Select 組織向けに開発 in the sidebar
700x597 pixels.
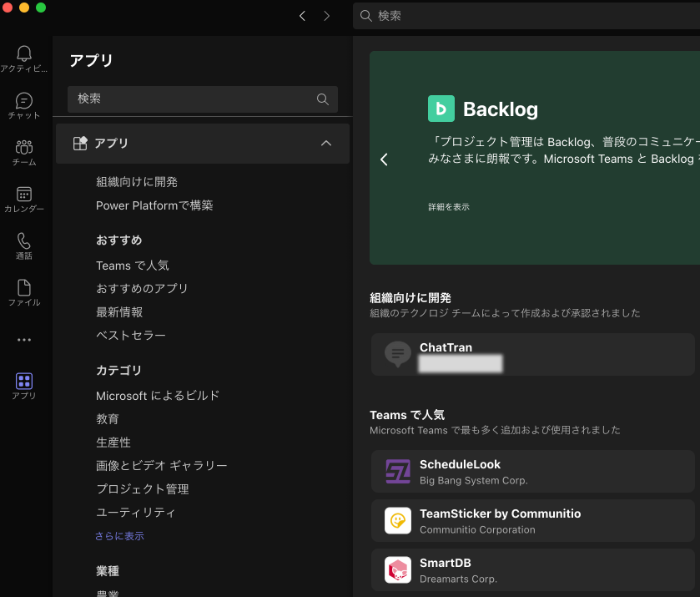[x=137, y=182]
